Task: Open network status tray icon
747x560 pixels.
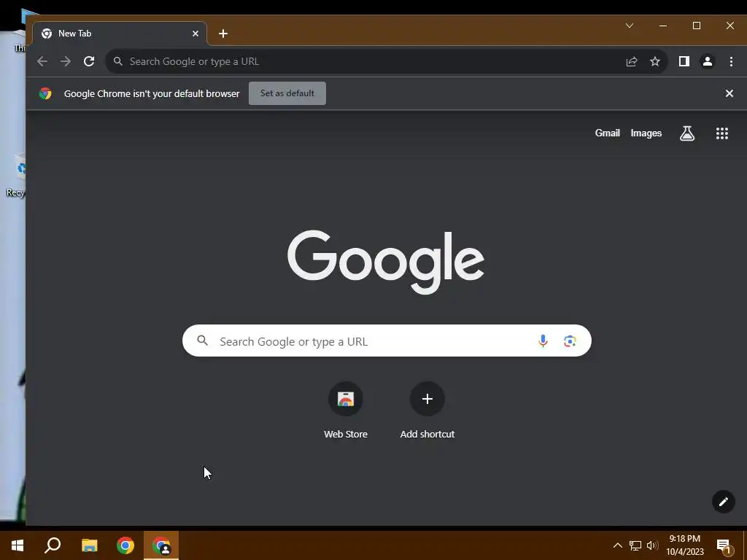Action: point(635,545)
